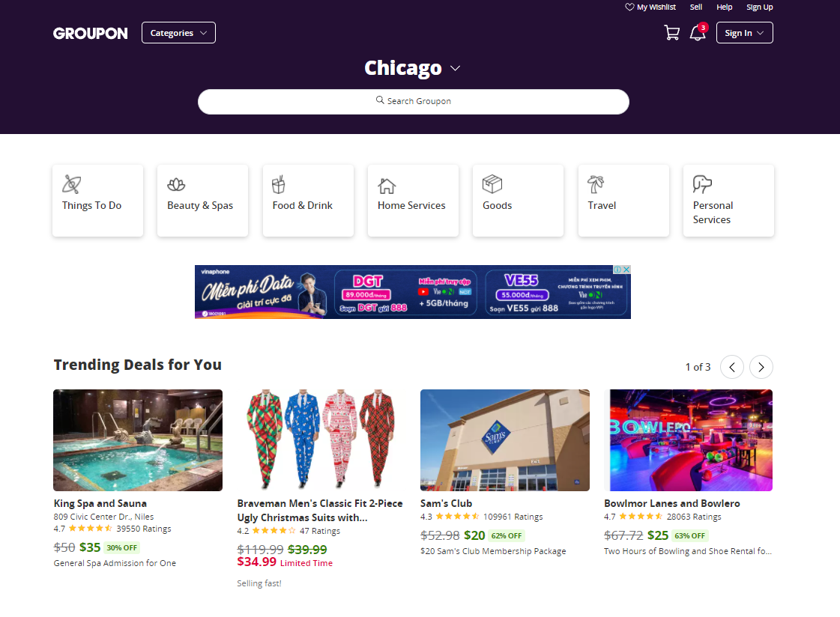Open the Travel palm tree icon
Image resolution: width=840 pixels, height=617 pixels.
595,184
